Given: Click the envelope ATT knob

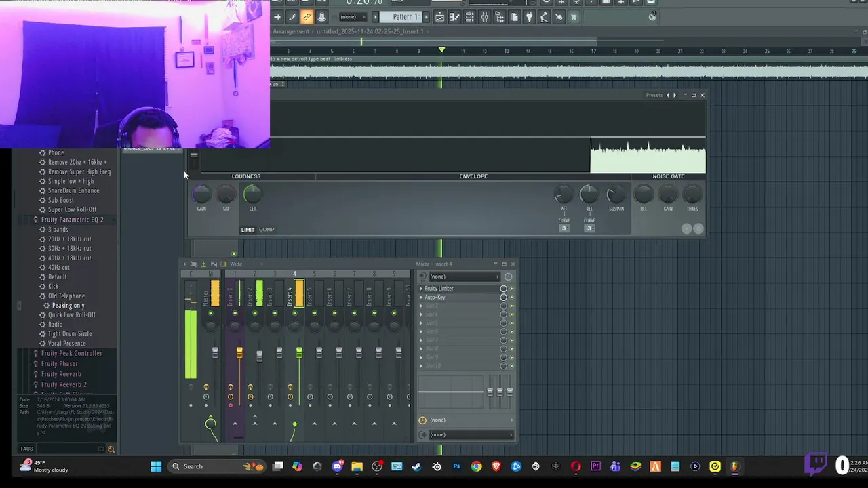Looking at the screenshot, I should (564, 195).
